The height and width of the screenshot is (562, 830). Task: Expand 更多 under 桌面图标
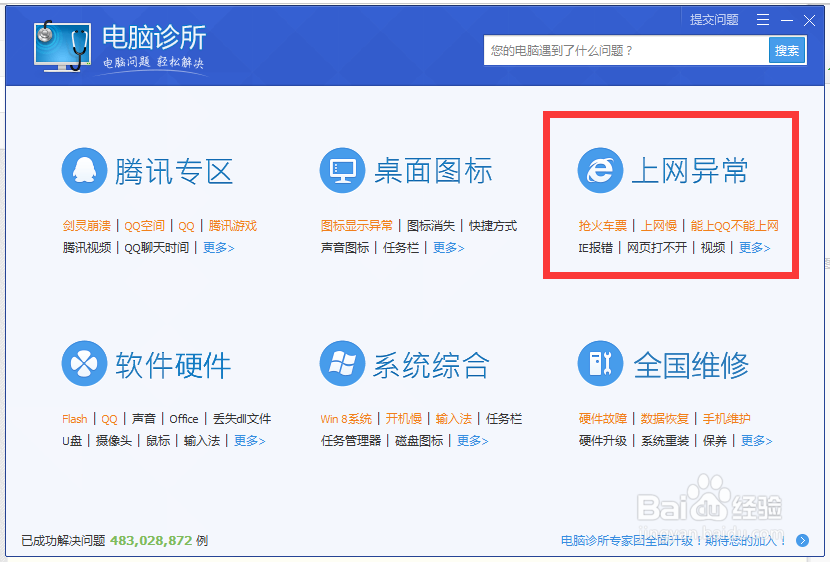[x=448, y=248]
